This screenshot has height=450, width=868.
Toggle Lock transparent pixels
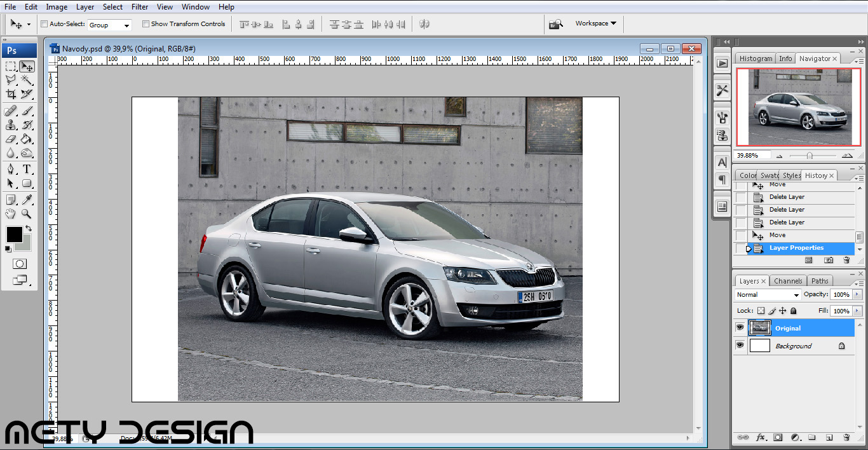761,311
